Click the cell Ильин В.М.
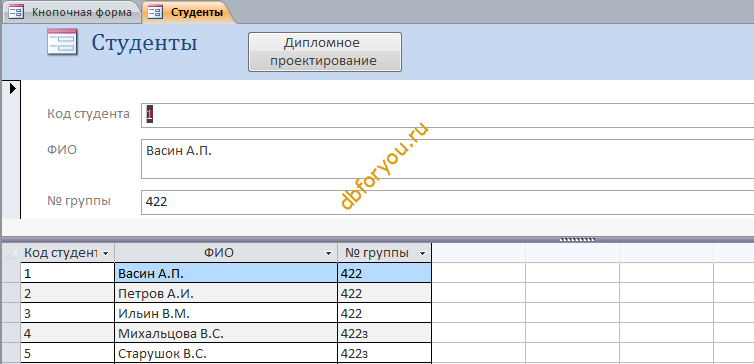The width and height of the screenshot is (754, 364). click(x=226, y=314)
